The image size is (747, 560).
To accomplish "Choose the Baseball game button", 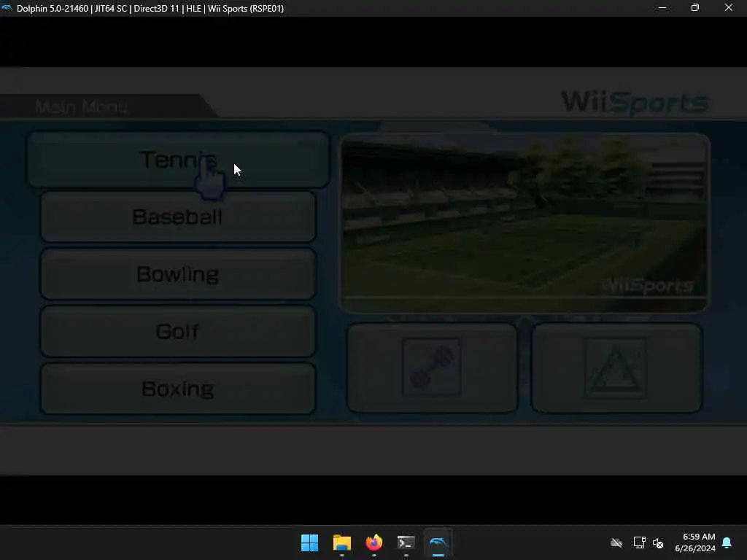I will click(178, 217).
